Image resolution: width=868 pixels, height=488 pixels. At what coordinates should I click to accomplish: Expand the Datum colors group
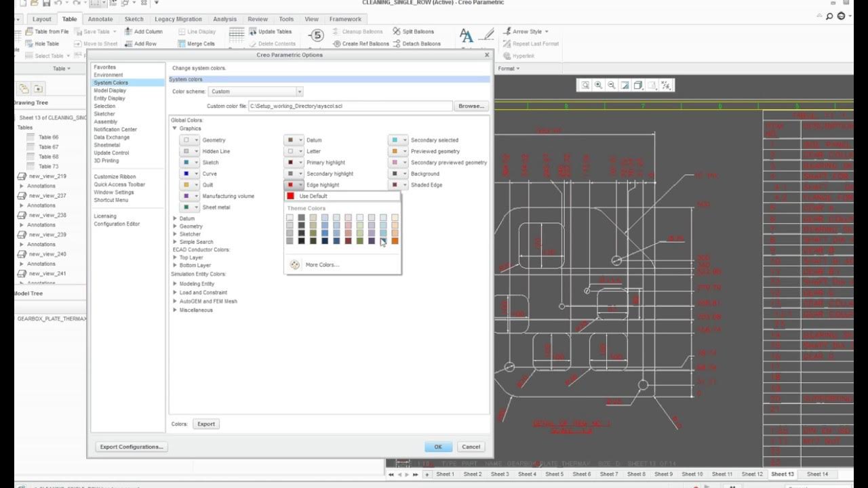click(175, 219)
